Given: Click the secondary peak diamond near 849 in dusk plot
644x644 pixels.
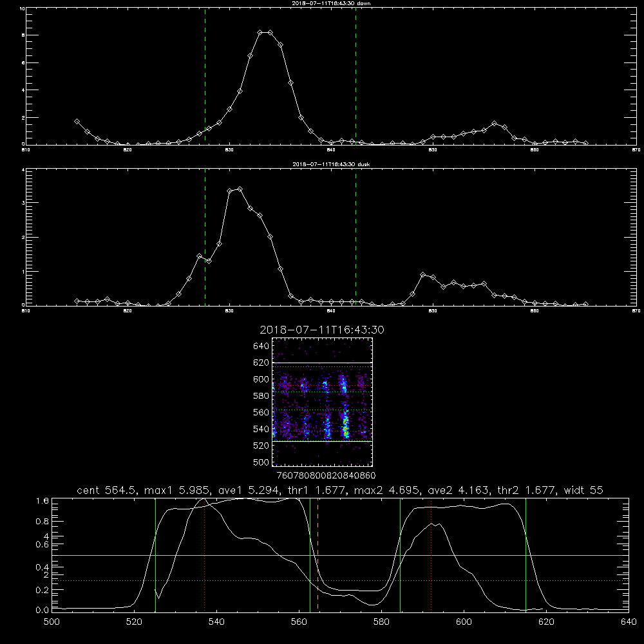Looking at the screenshot, I should 423,274.
